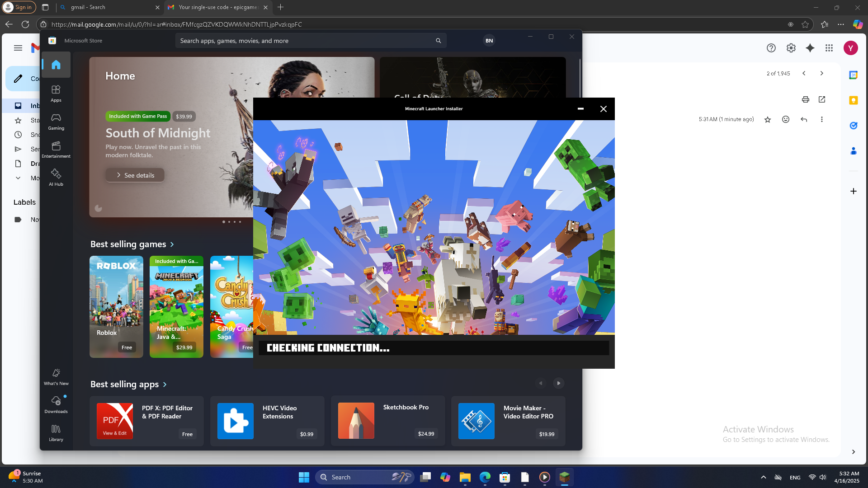The height and width of the screenshot is (488, 868).
Task: Add this page to favorites star
Action: 805,24
